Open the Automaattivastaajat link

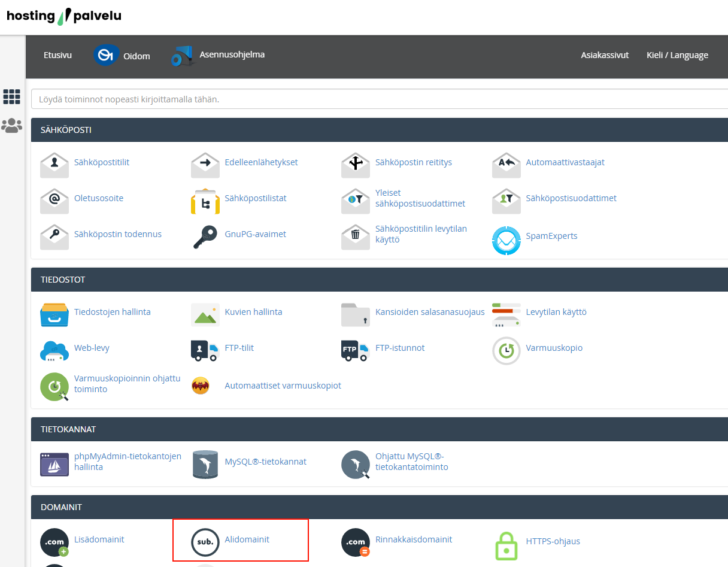[565, 162]
